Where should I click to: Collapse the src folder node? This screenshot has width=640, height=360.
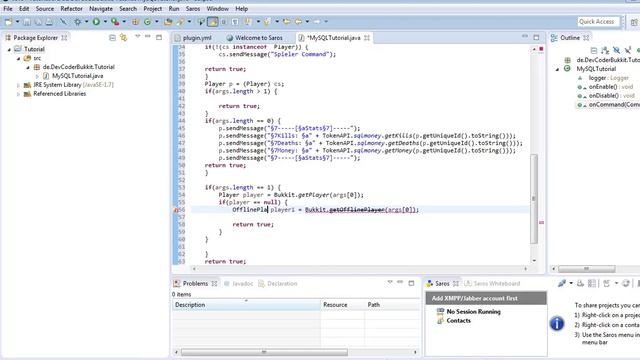tap(18, 58)
